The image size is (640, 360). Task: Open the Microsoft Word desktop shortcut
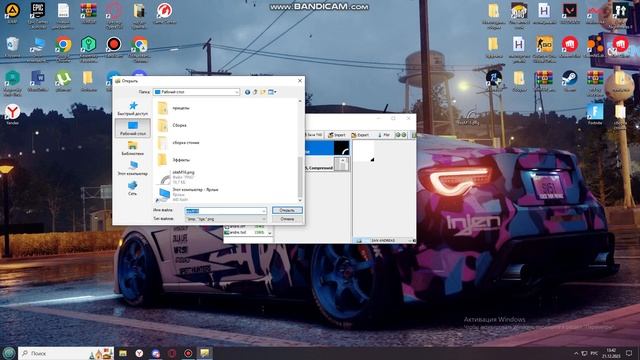tap(38, 81)
